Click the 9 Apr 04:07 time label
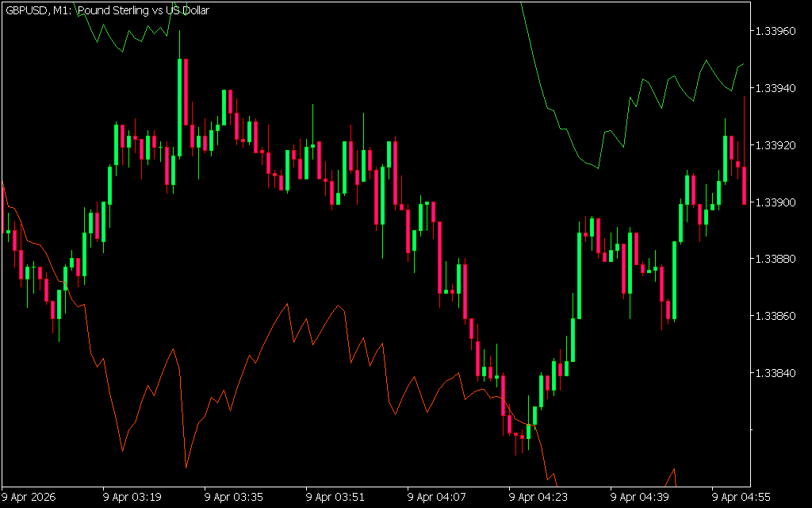812x508 pixels. 438,497
